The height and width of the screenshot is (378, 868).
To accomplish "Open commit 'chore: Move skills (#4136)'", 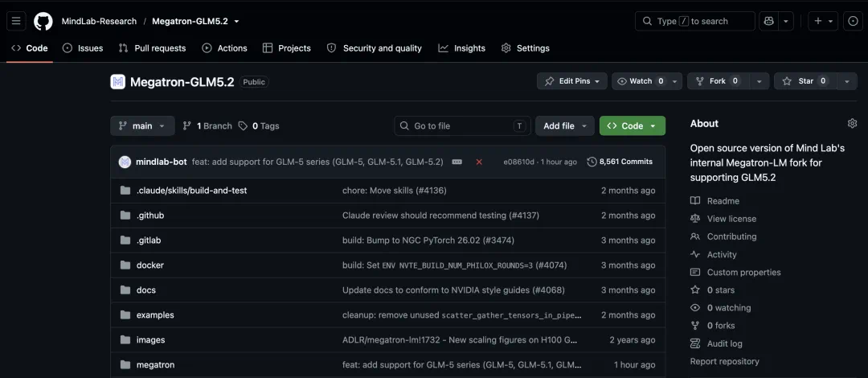I will 394,191.
